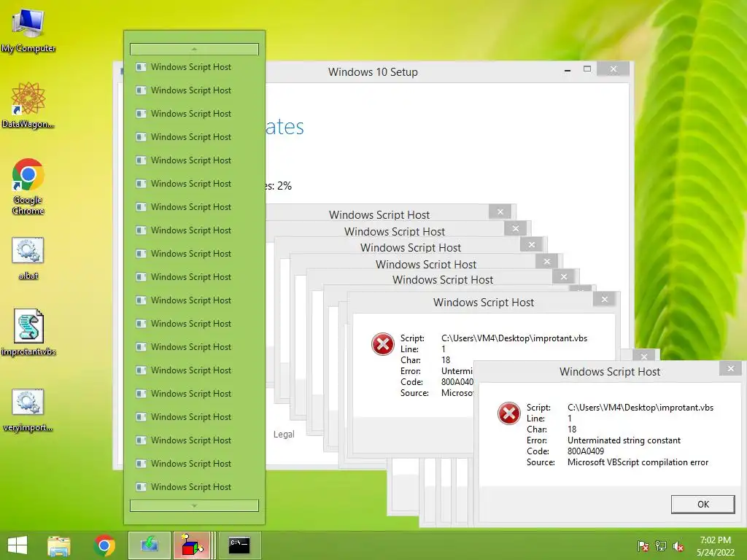Close the Windows 10 Setup window
Viewport: 747px width, 560px height.
tap(614, 69)
